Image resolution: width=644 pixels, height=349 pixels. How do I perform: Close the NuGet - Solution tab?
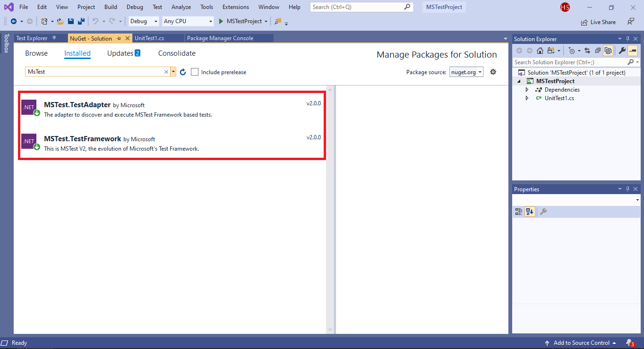(x=128, y=38)
